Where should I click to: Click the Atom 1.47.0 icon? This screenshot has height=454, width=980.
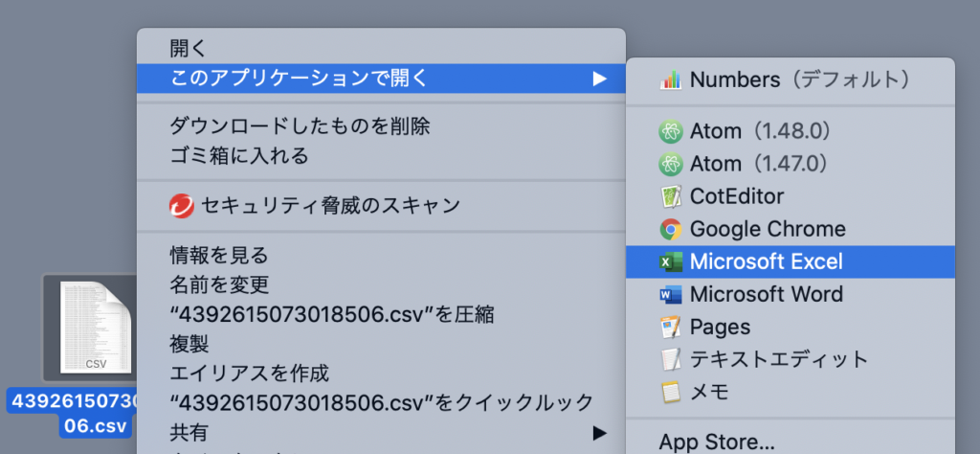pyautogui.click(x=671, y=164)
